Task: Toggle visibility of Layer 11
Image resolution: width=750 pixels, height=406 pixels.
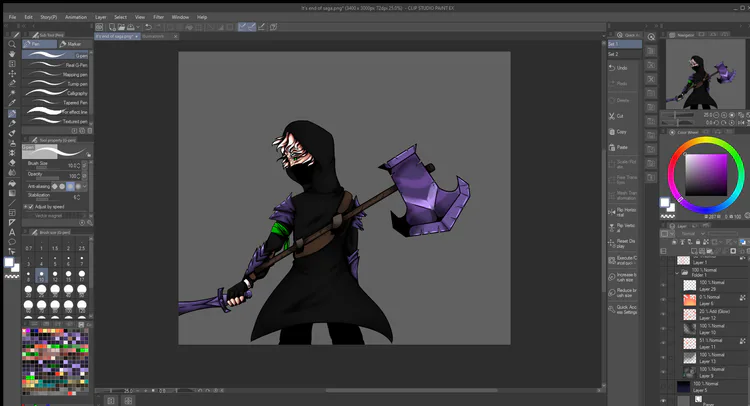Action: pos(663,343)
